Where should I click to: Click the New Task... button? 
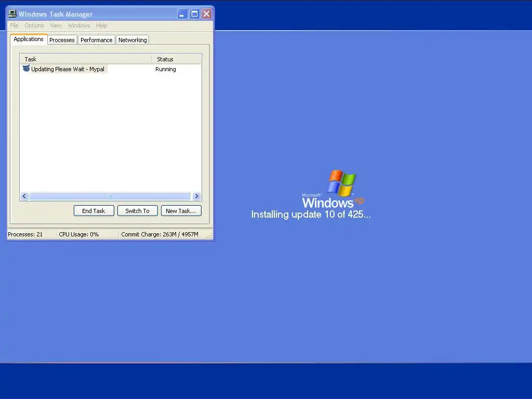(181, 211)
